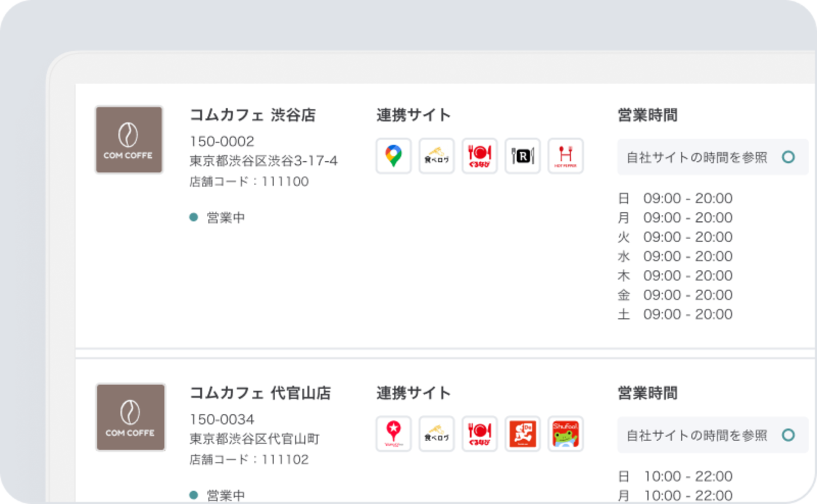Click the 営業時間 heading of 渋谷店
The image size is (817, 504).
[x=647, y=115]
